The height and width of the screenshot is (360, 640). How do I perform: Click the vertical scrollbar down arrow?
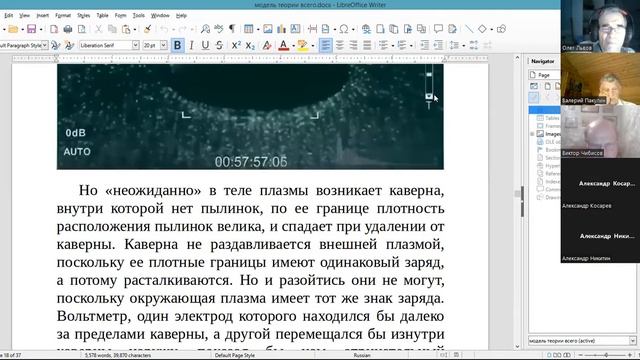(518, 347)
